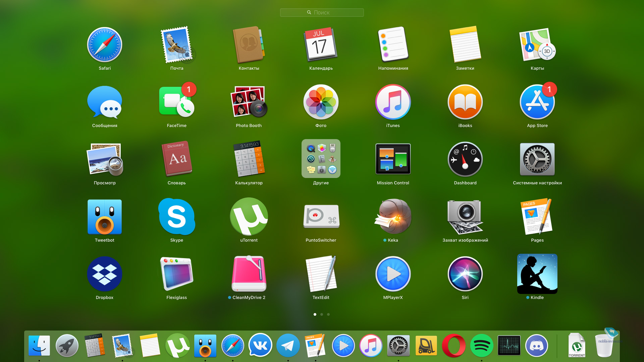Launch Discord from the Dock
This screenshot has width=644, height=362.
click(x=537, y=346)
